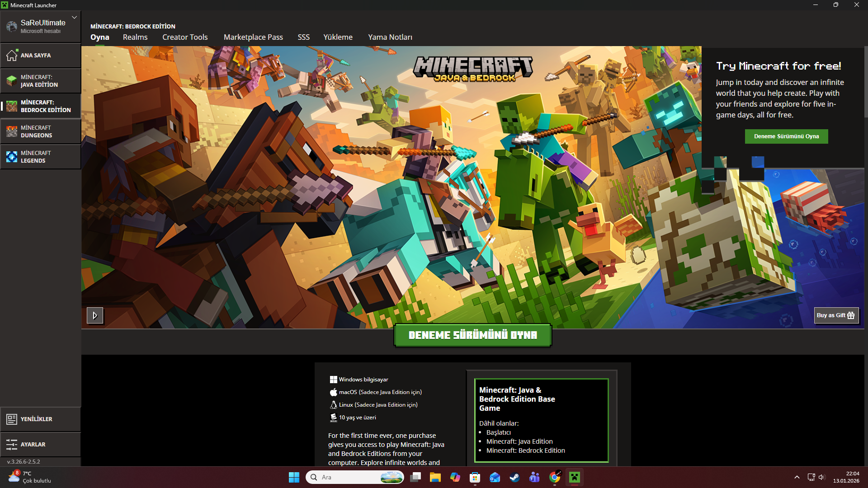Open the weather widget showing 7°C
This screenshot has height=488, width=868.
(x=30, y=477)
